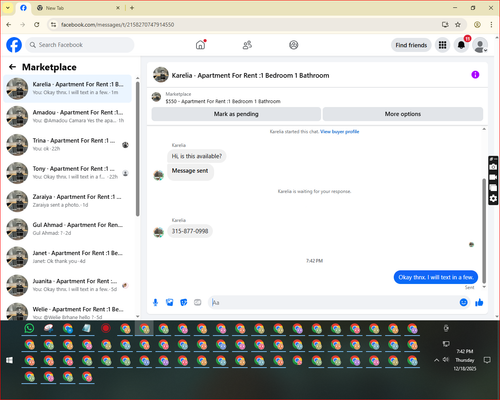View site information icon in address bar
The height and width of the screenshot is (400, 500).
coord(53,25)
